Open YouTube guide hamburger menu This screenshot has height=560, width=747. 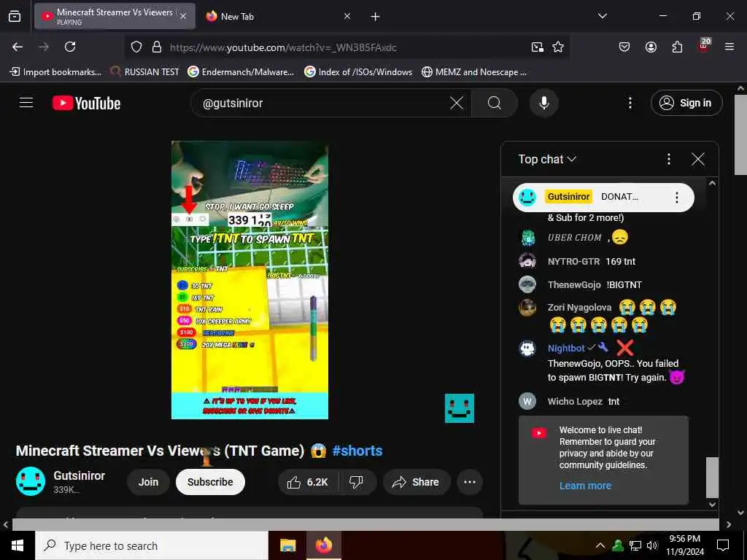click(26, 103)
